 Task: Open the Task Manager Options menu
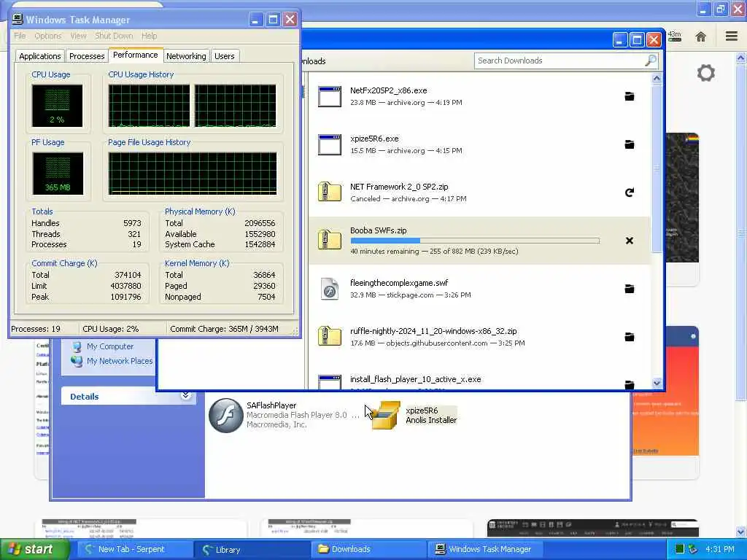[x=47, y=36]
